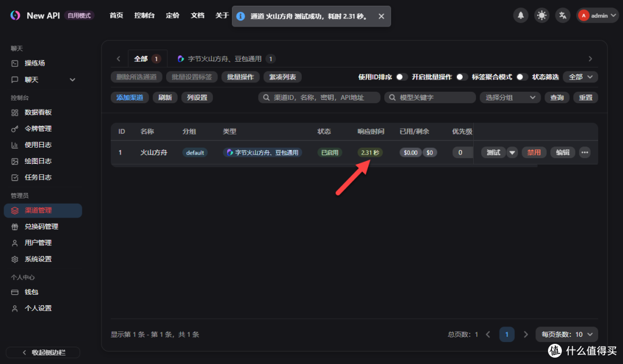623x364 pixels.
Task: Click the default group tag
Action: click(x=195, y=153)
